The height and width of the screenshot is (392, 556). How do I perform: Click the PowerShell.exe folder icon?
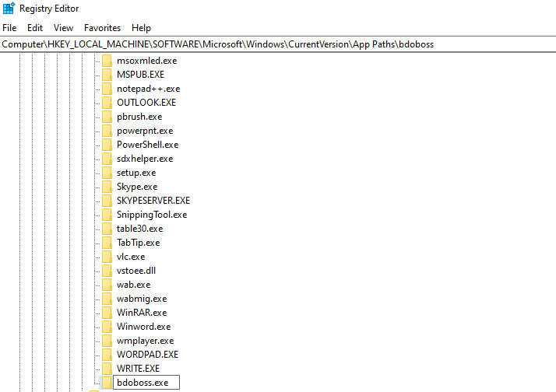107,145
